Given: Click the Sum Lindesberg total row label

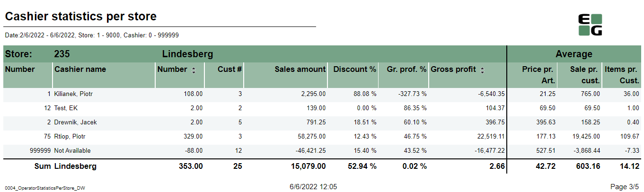Looking at the screenshot, I should coord(65,166).
